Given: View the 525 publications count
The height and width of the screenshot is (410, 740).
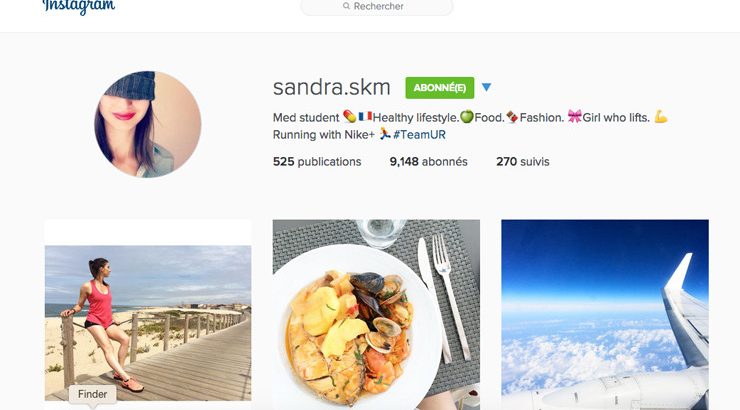Looking at the screenshot, I should (317, 162).
